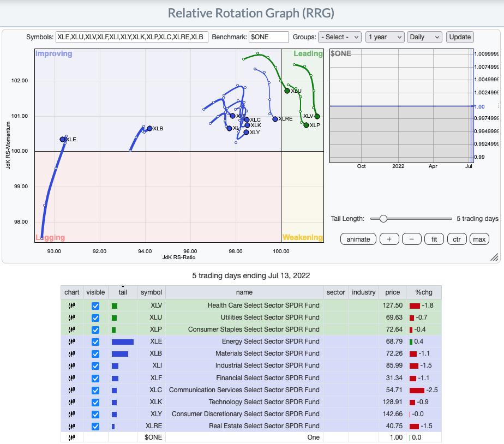Open the chart icon for XLE row

pyautogui.click(x=71, y=341)
